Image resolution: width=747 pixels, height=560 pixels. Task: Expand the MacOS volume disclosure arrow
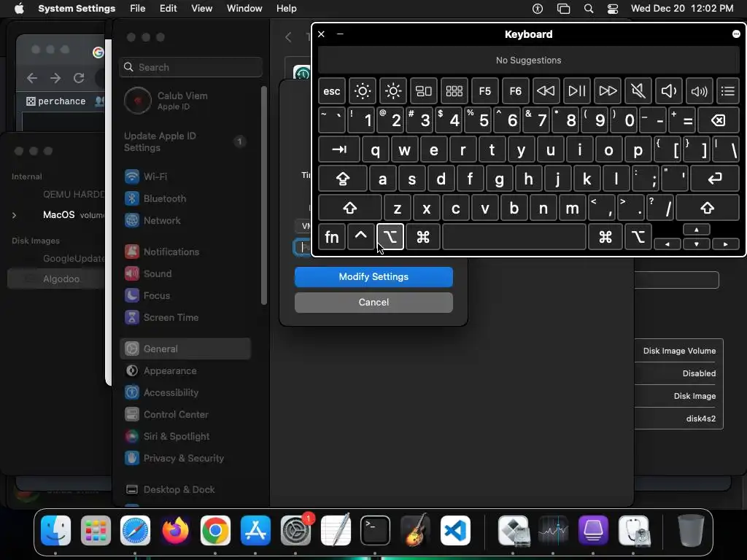click(15, 215)
